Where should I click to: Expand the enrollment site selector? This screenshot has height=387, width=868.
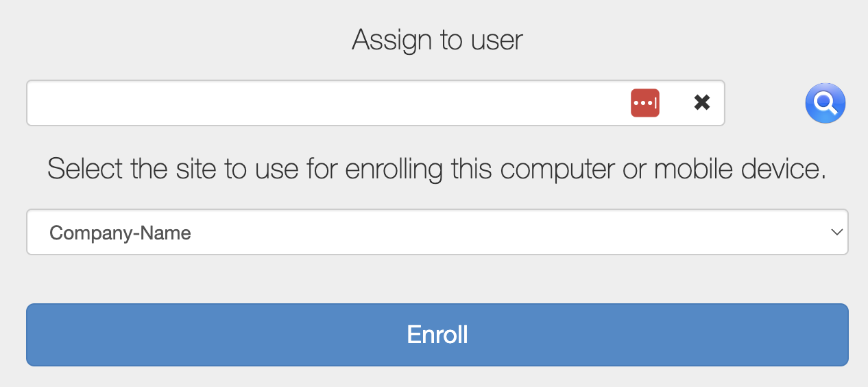point(437,232)
